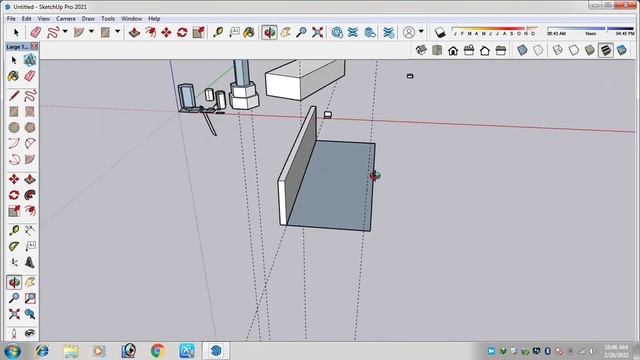Open the Draw menu
This screenshot has height=360, width=640.
[x=88, y=19]
